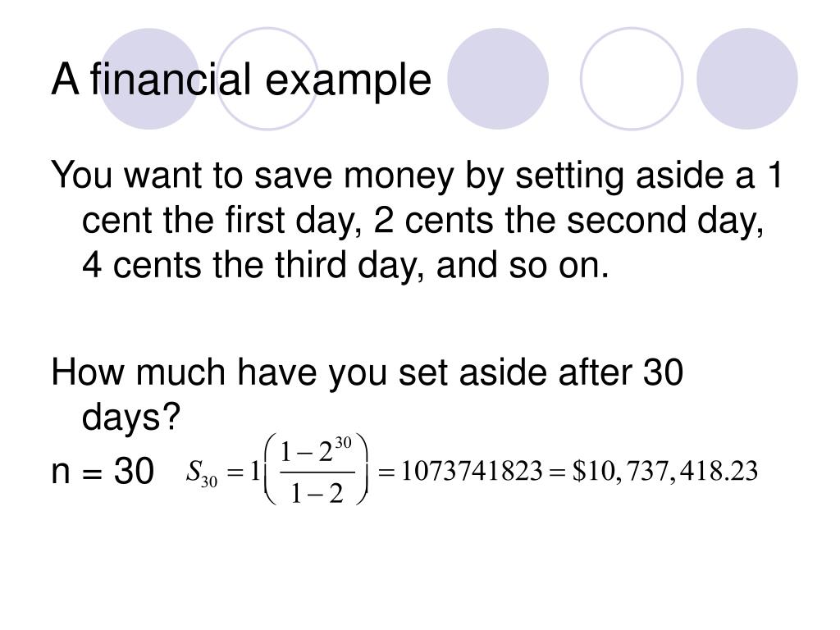Click the numerator '1 − 2³⁰' of the fraction
Image resolution: width=840 pixels, height=630 pixels.
click(316, 451)
